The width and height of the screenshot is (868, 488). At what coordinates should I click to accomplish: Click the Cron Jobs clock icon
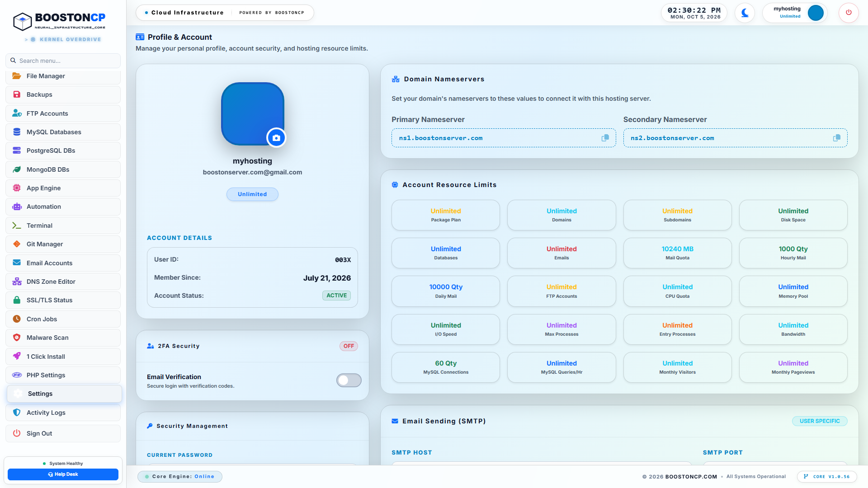click(17, 319)
